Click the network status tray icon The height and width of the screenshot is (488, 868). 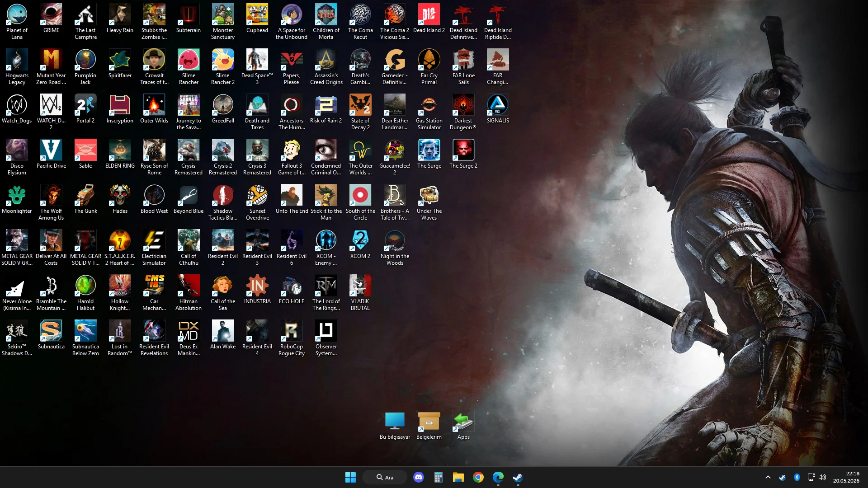click(811, 477)
